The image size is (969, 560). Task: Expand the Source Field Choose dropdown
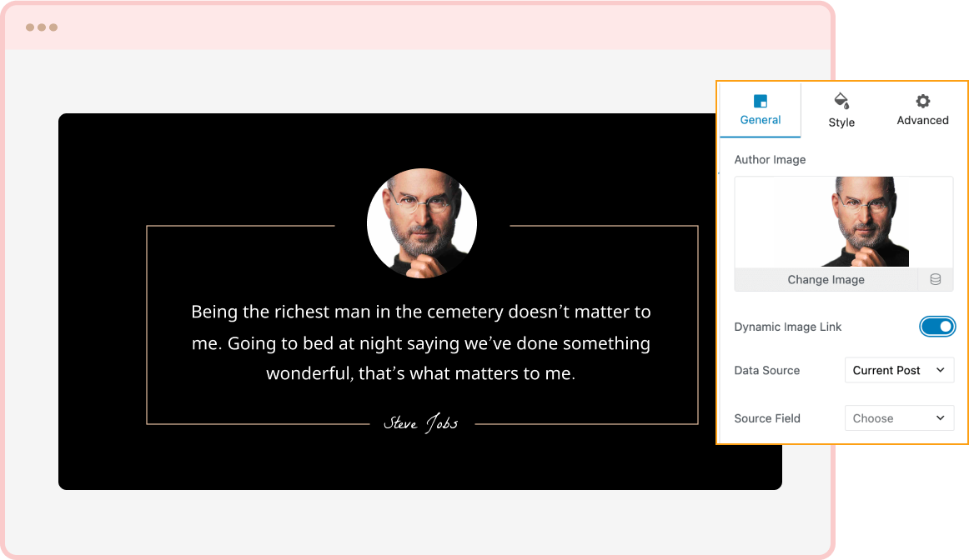[x=898, y=418]
